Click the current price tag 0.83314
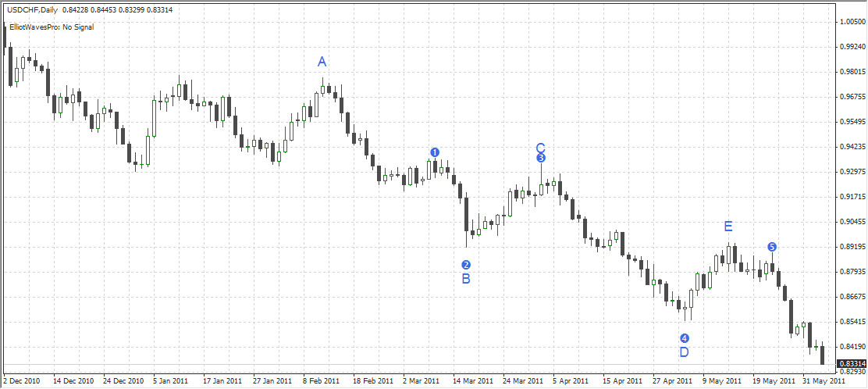868x389 pixels. coord(851,364)
